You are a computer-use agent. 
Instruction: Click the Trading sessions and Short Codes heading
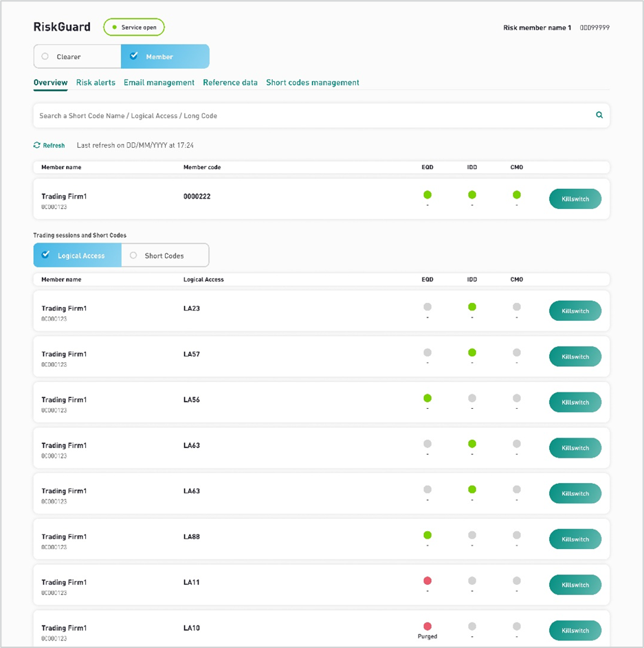coord(80,235)
